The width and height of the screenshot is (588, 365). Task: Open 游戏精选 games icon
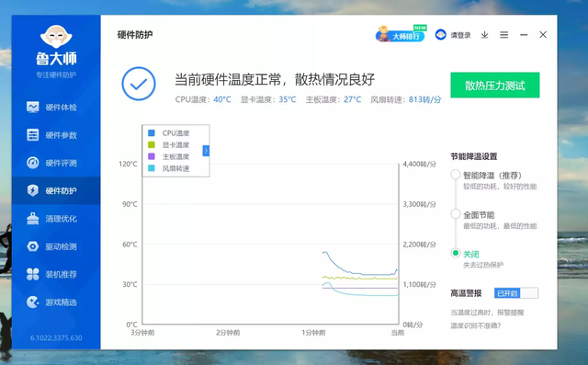coord(33,302)
